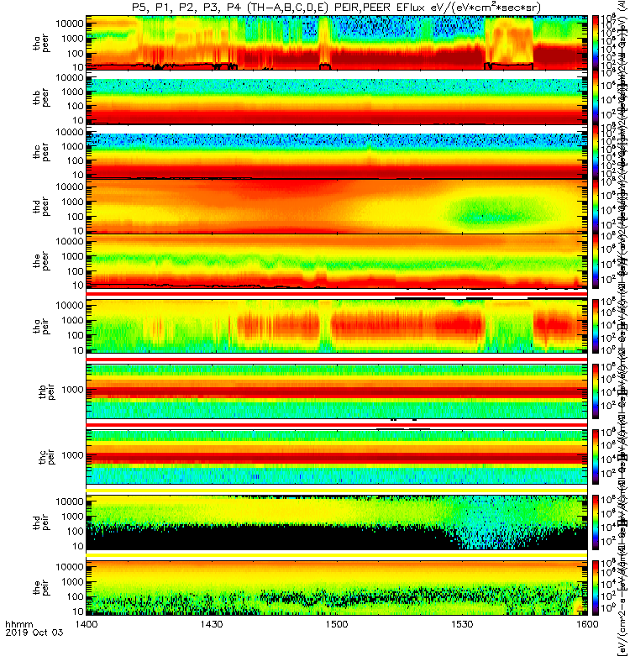The width and height of the screenshot is (630, 672).
Task: Select the tha peir spectrogram panel
Action: point(337,326)
